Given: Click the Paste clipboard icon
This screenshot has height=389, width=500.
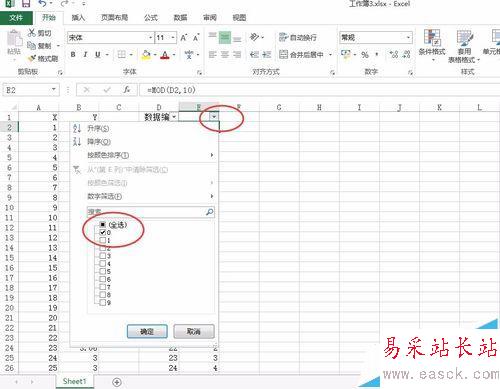Looking at the screenshot, I should click(x=14, y=39).
